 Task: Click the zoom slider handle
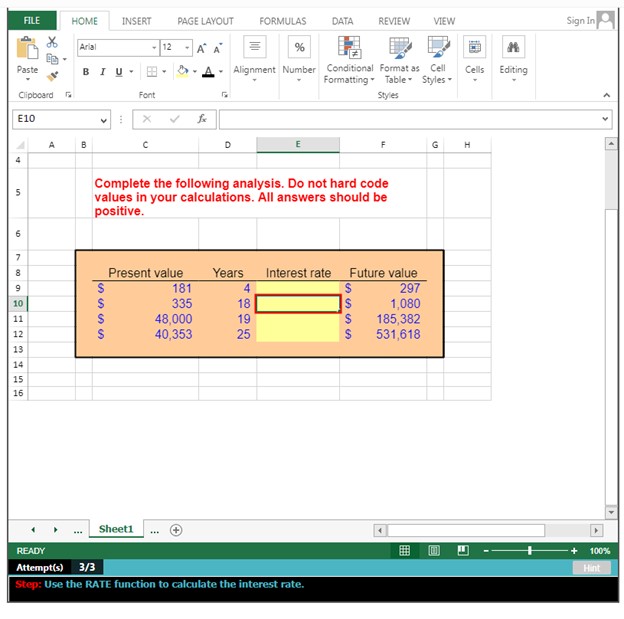tap(530, 551)
